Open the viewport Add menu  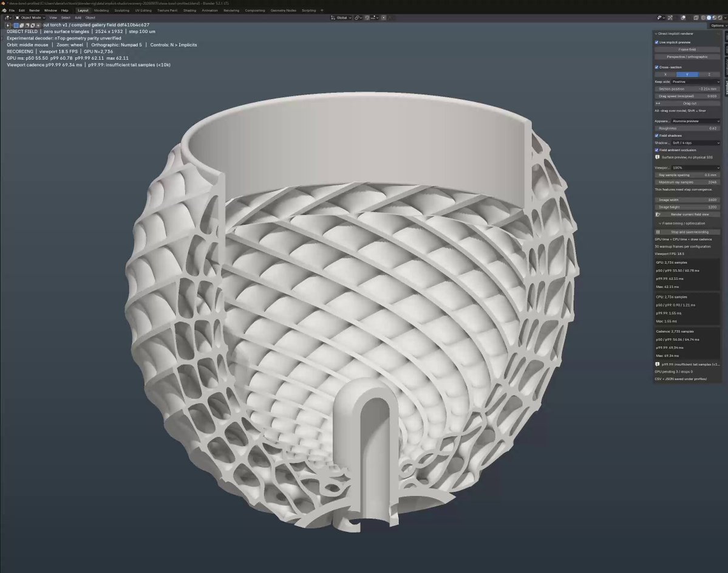78,18
